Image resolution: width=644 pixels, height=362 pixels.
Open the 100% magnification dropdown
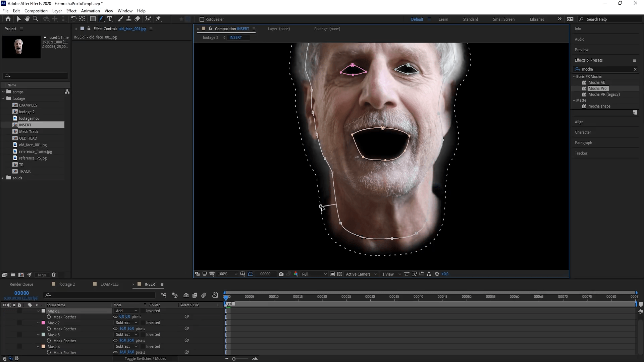pyautogui.click(x=227, y=274)
